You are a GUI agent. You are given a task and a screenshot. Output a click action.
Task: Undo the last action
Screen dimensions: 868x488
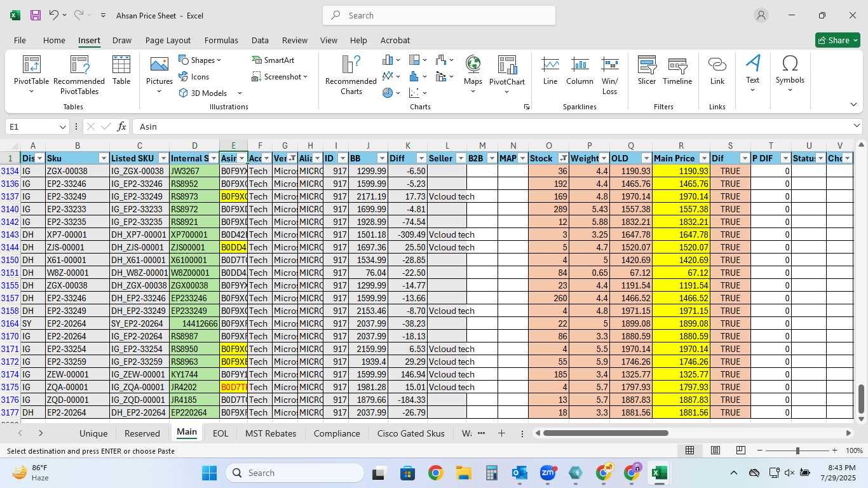(54, 15)
